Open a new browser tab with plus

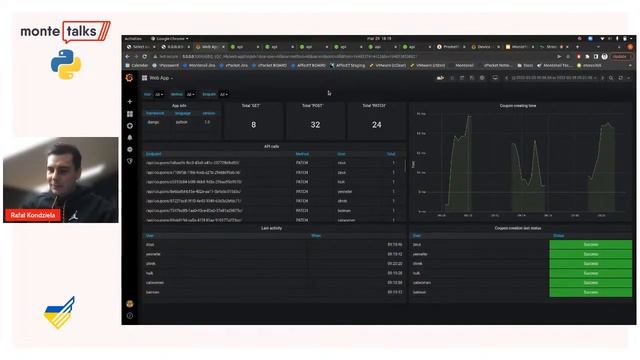577,47
